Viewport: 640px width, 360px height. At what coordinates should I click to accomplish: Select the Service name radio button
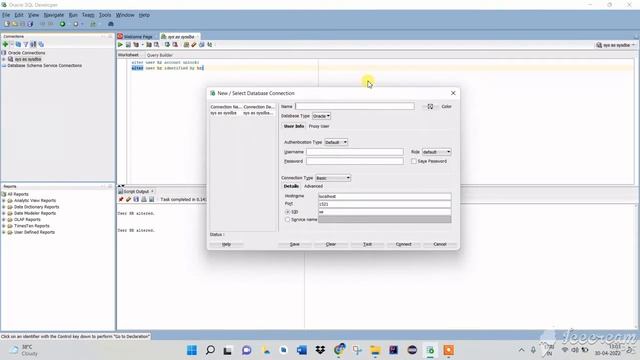[x=287, y=220]
